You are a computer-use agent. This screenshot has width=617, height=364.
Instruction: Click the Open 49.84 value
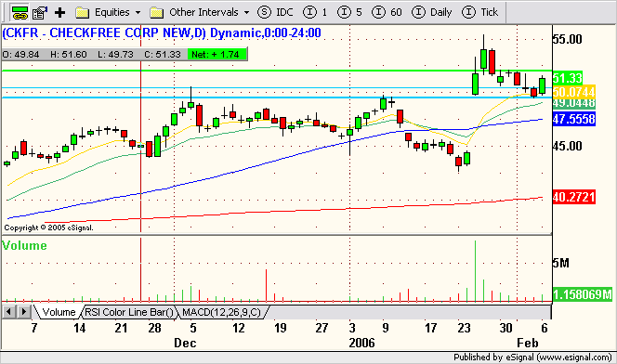[20, 54]
